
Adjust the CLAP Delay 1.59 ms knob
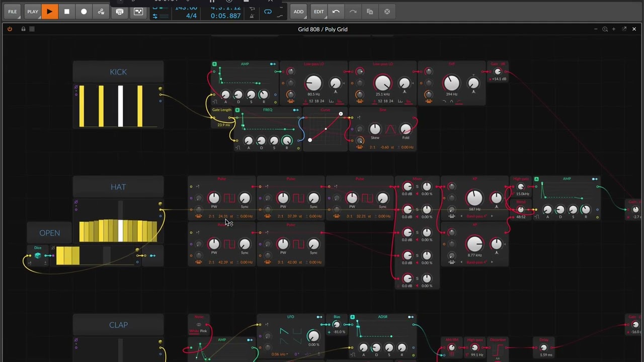(544, 347)
